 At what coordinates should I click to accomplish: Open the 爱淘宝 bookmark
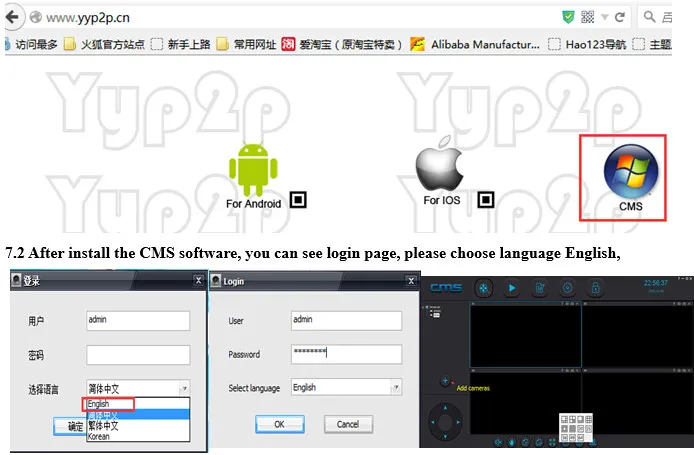coord(342,44)
